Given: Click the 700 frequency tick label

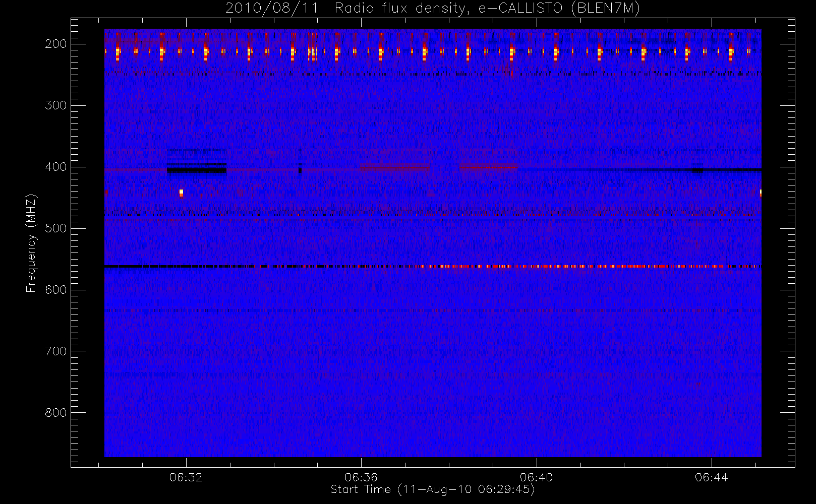Looking at the screenshot, I should pyautogui.click(x=56, y=351).
